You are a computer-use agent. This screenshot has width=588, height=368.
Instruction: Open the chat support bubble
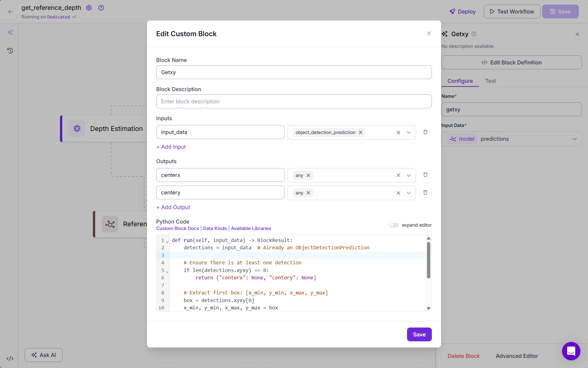571,351
